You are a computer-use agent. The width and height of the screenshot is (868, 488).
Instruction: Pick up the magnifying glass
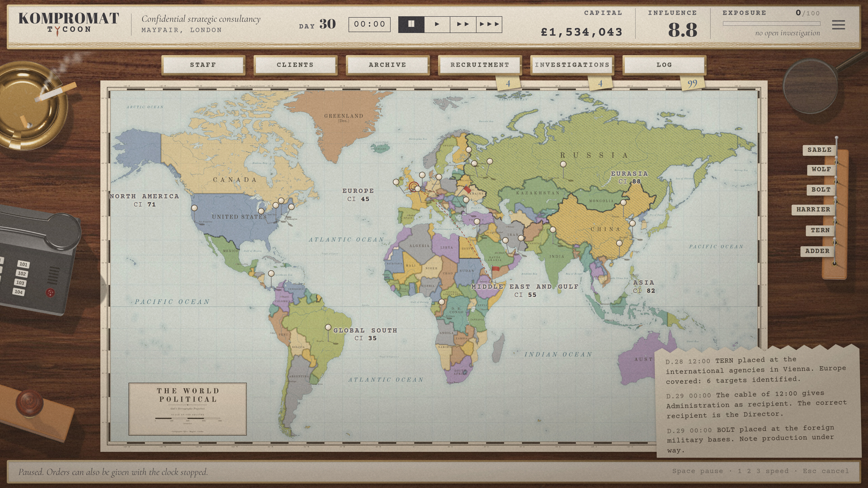coord(810,86)
